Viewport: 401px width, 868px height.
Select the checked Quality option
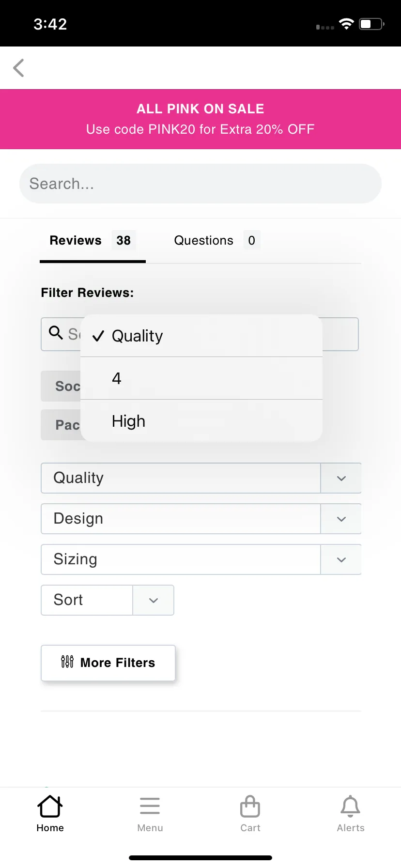point(201,336)
